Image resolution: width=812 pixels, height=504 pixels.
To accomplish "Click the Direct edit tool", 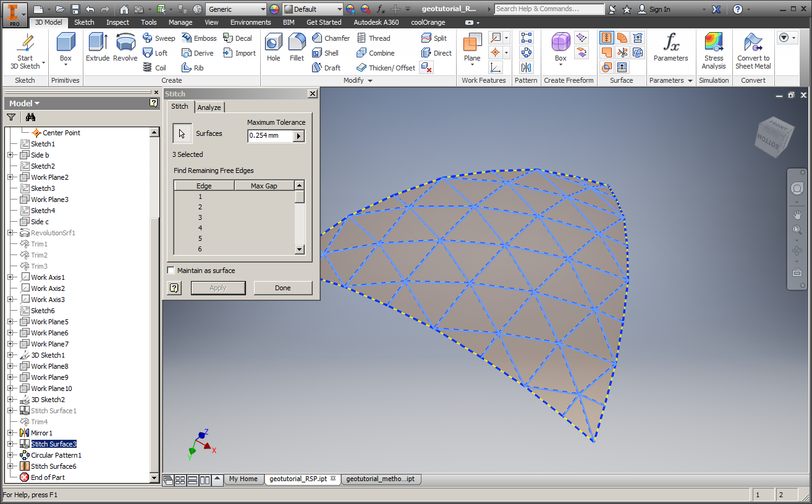I will pos(436,52).
